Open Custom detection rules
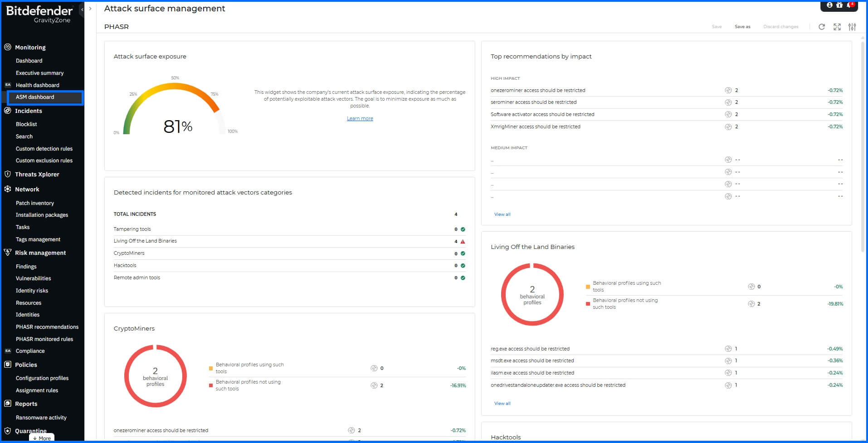 tap(44, 149)
